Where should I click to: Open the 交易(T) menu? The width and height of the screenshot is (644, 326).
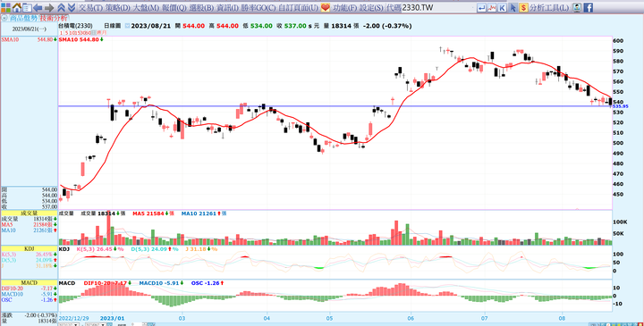(x=90, y=8)
